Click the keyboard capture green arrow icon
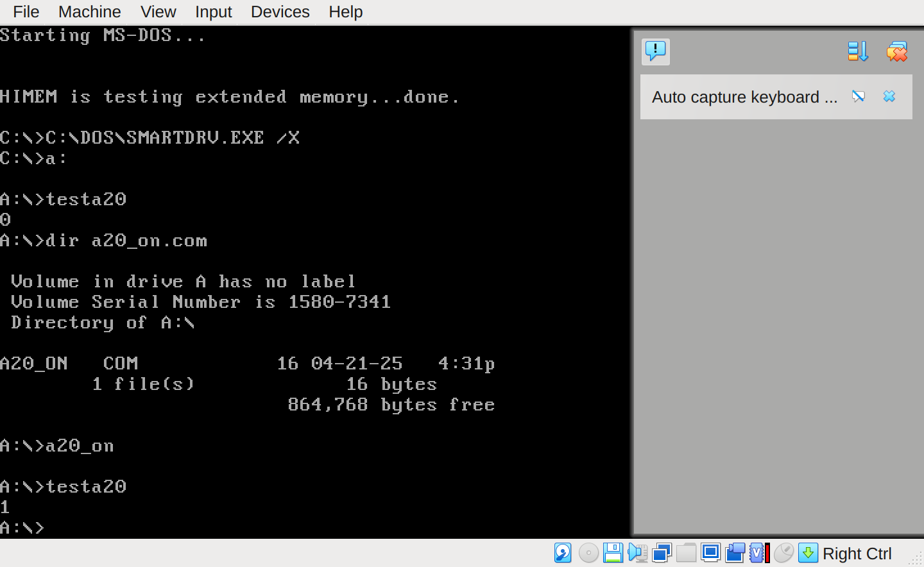924x567 pixels. [808, 553]
